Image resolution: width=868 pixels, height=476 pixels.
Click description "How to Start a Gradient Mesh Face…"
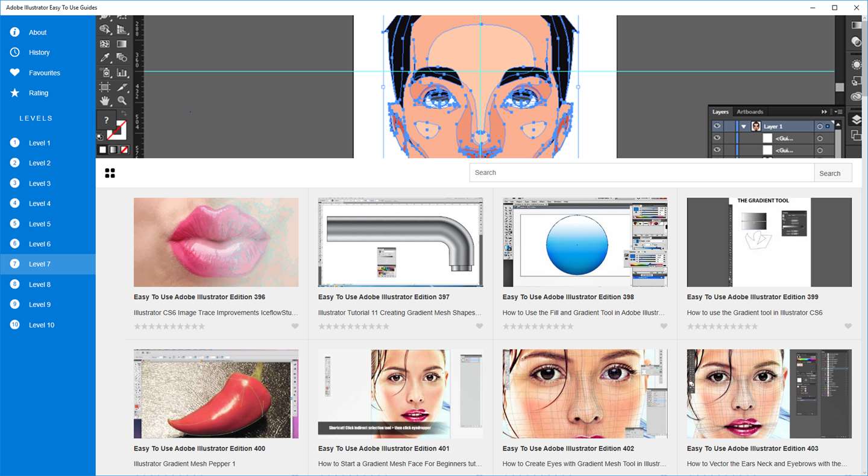(400, 464)
